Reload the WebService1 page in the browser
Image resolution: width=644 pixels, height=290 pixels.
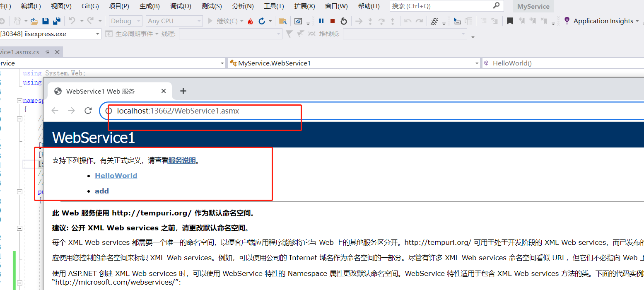pos(88,111)
